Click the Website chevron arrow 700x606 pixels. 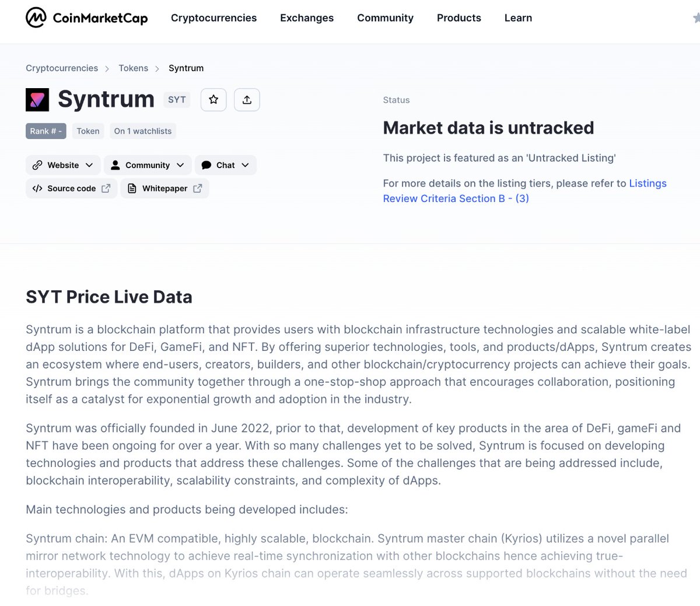coord(89,165)
